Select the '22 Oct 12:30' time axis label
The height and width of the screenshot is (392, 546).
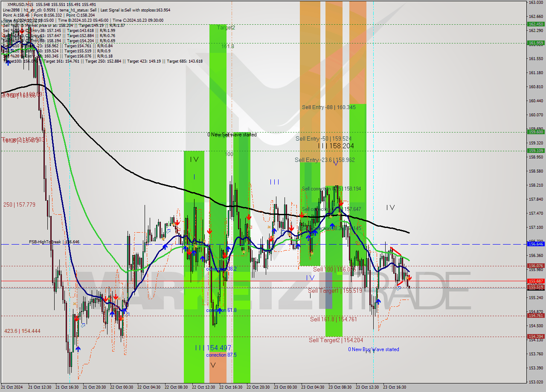point(203,387)
